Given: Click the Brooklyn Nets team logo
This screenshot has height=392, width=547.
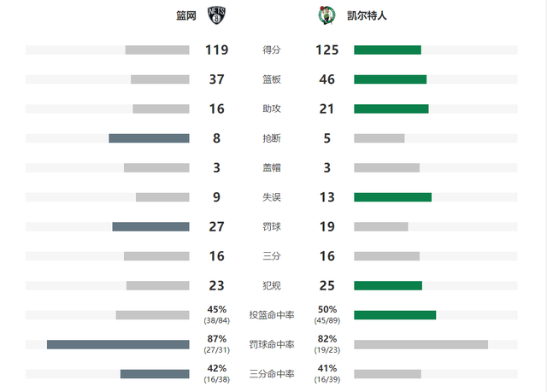Looking at the screenshot, I should click(216, 15).
